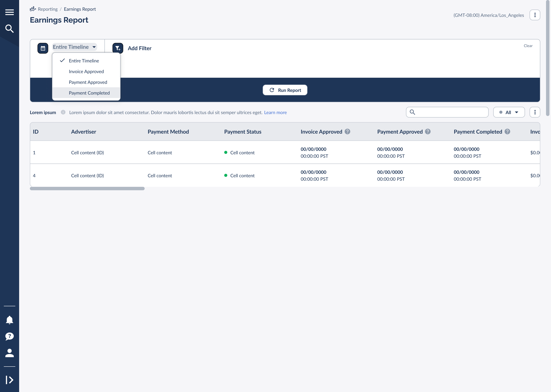Open the hamburger menu in sidebar
This screenshot has height=392, width=551.
point(9,12)
